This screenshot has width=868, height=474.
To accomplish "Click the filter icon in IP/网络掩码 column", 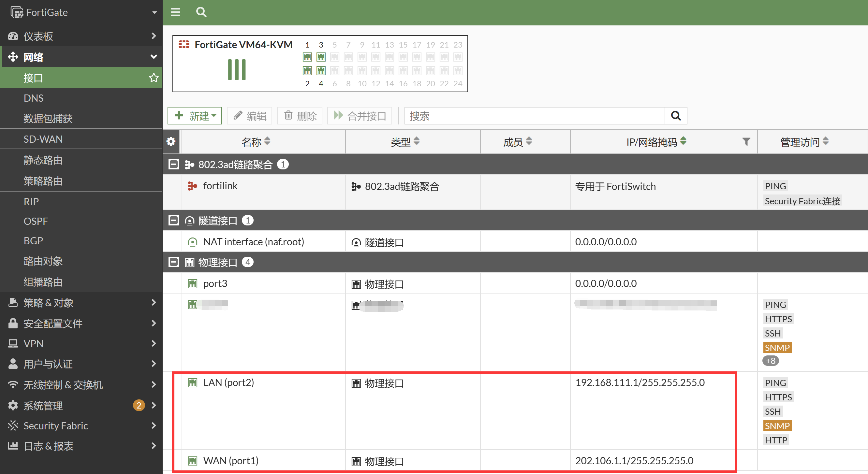I will click(x=746, y=142).
